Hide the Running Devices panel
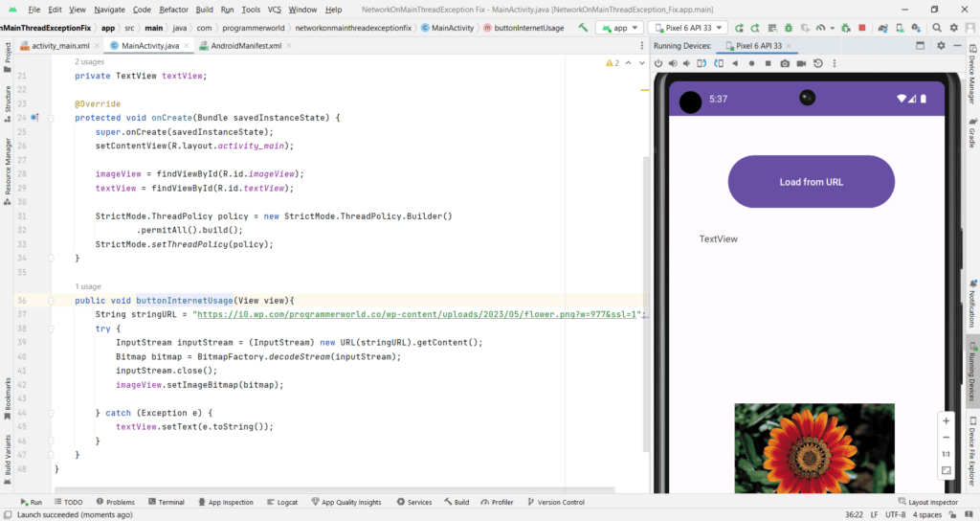Screen dimensions: 980x521 [957, 46]
